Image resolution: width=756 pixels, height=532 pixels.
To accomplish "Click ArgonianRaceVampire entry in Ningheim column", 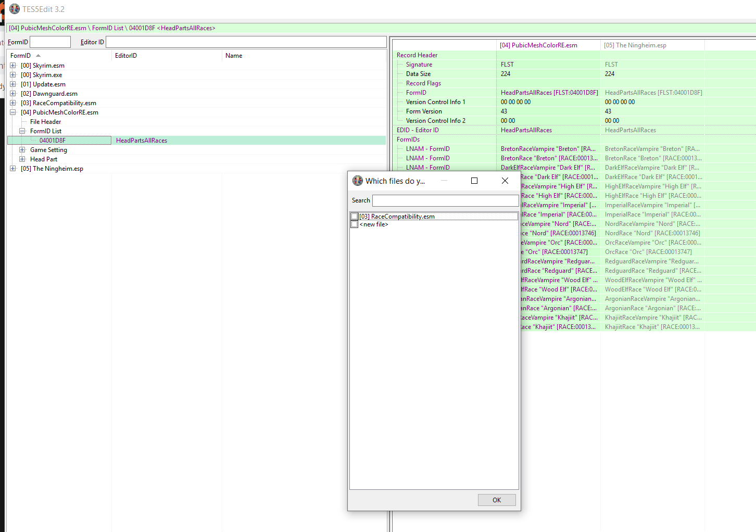I will pyautogui.click(x=652, y=299).
